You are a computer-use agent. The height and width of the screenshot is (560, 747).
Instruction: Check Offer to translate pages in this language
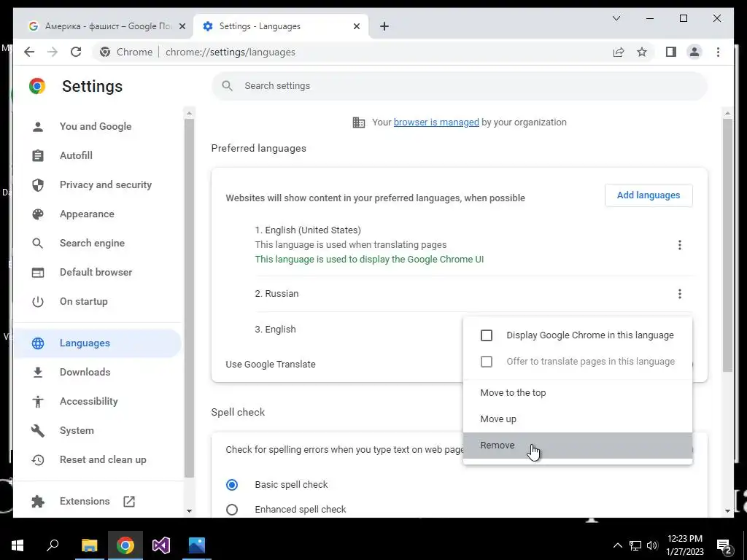click(x=487, y=362)
